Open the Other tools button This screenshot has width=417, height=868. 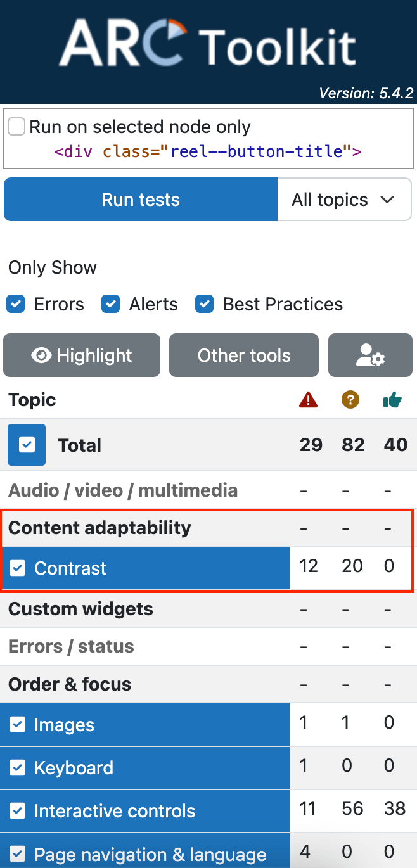(244, 355)
